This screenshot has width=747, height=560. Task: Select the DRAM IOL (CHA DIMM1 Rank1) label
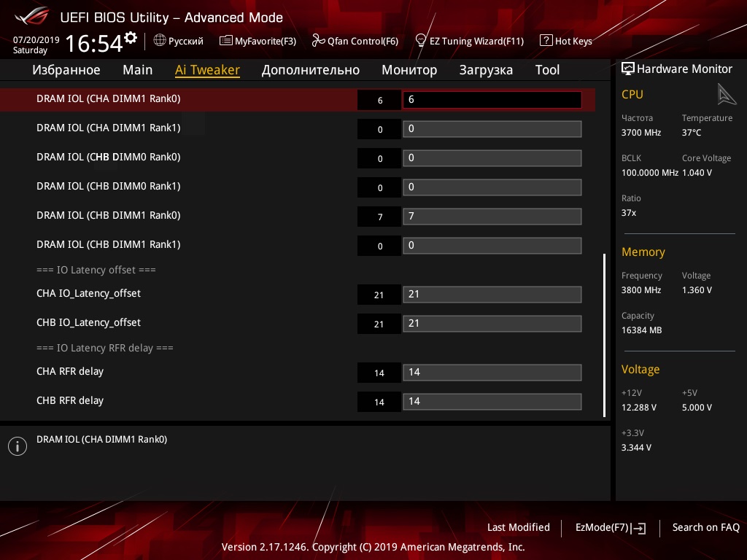[x=109, y=128]
